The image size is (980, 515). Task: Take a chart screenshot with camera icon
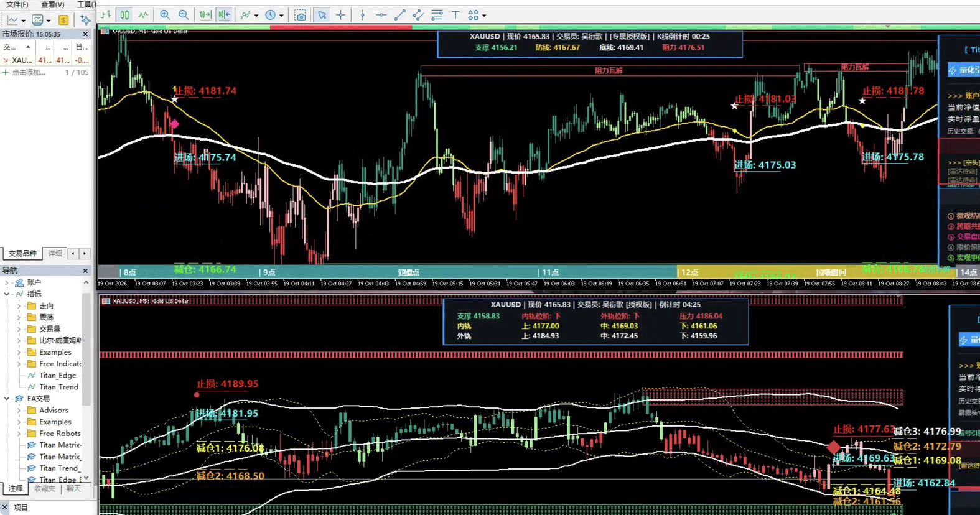tap(301, 15)
